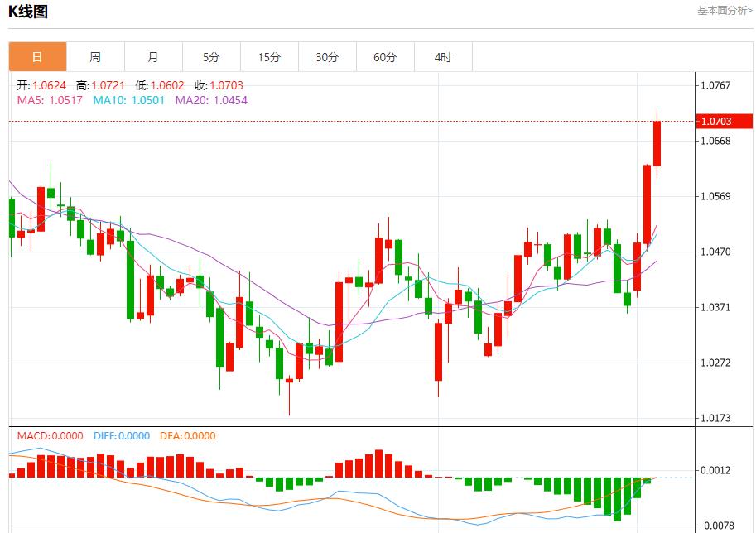Click the 1.0668 price axis label
This screenshot has width=756, height=533.
715,141
